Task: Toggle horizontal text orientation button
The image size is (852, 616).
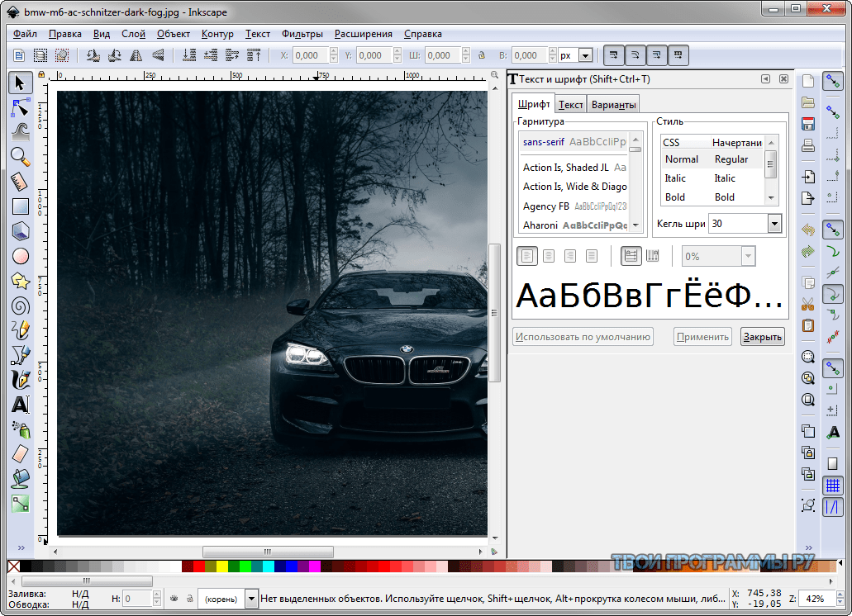Action: [x=631, y=256]
